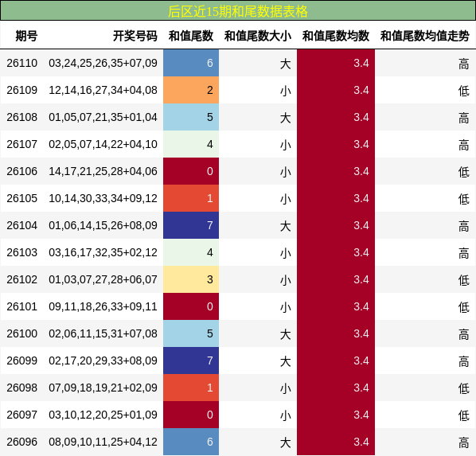476x456 pixels.
Task: Click the 大 size value in row 26096
Action: [285, 442]
